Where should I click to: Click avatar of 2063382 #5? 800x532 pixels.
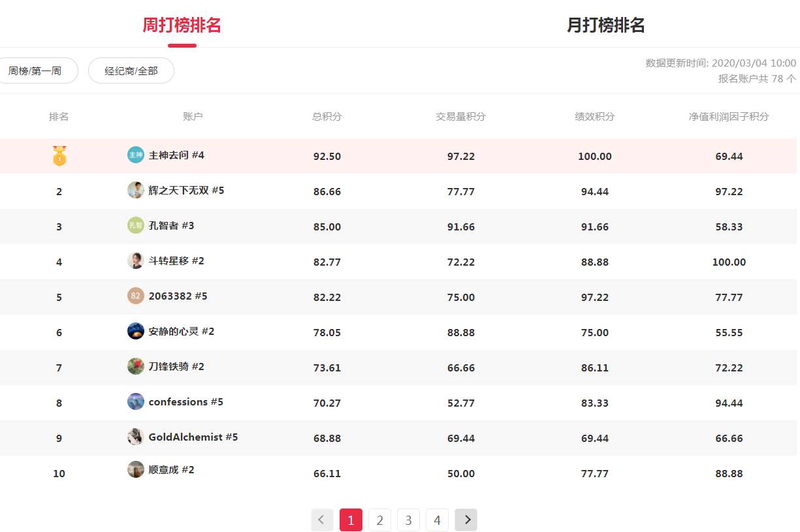pyautogui.click(x=135, y=296)
